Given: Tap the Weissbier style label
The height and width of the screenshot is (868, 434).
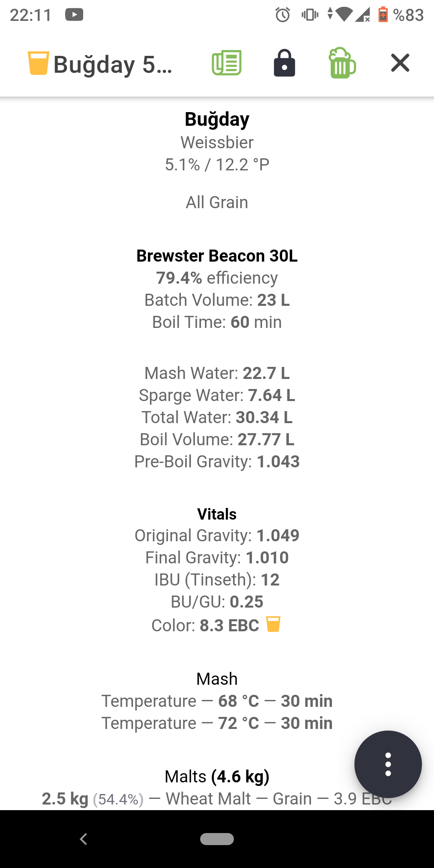Looking at the screenshot, I should (x=217, y=143).
